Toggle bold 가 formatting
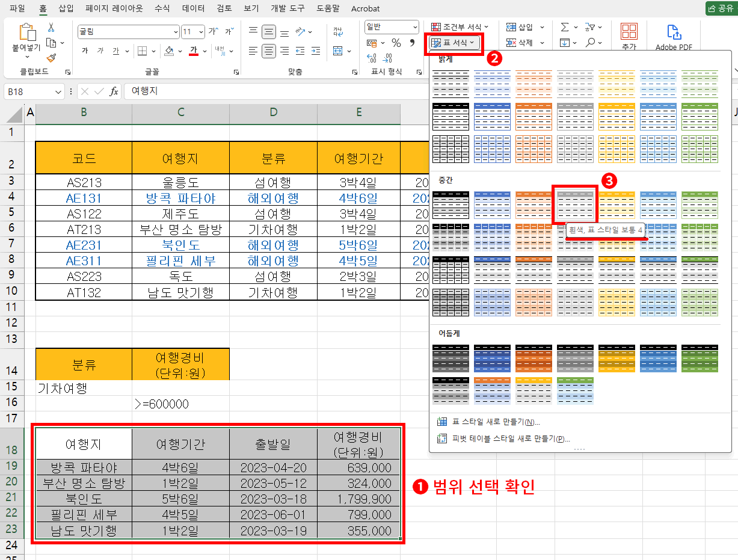This screenshot has width=738, height=560. point(85,51)
